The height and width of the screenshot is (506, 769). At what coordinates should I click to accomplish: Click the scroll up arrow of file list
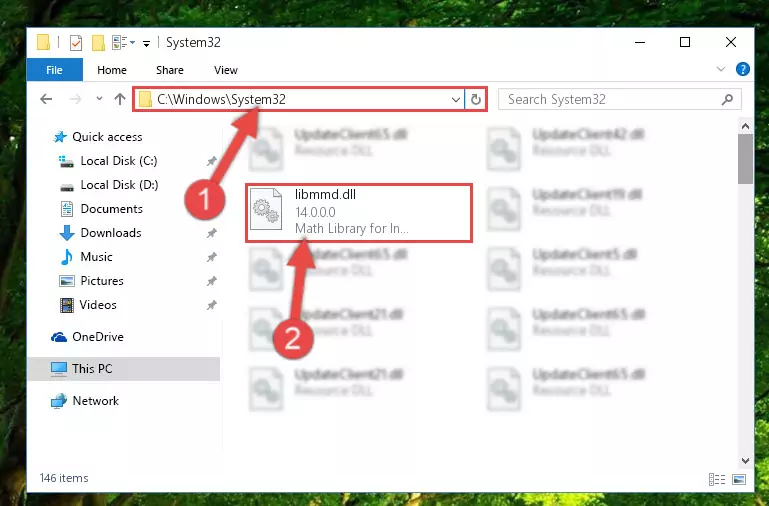point(745,126)
